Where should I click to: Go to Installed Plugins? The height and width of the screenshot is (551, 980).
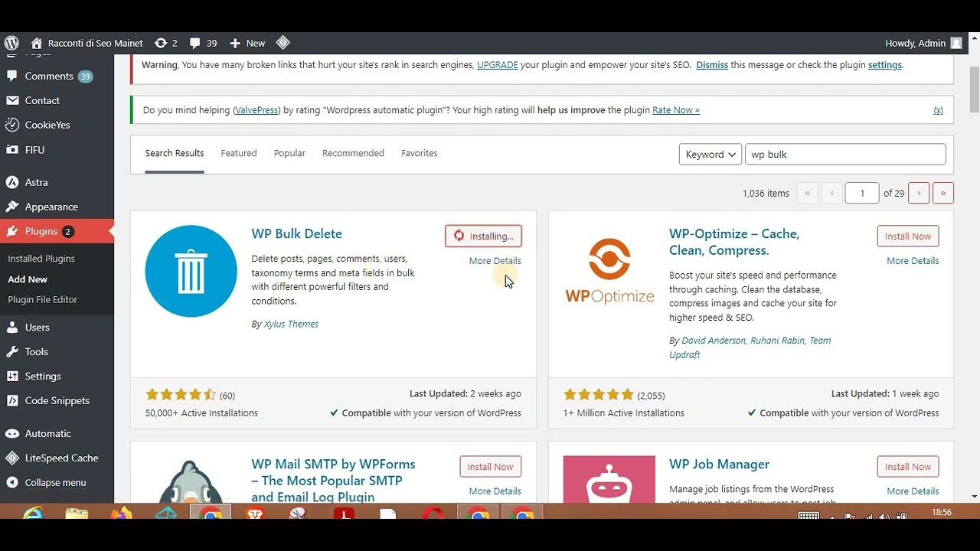[41, 259]
